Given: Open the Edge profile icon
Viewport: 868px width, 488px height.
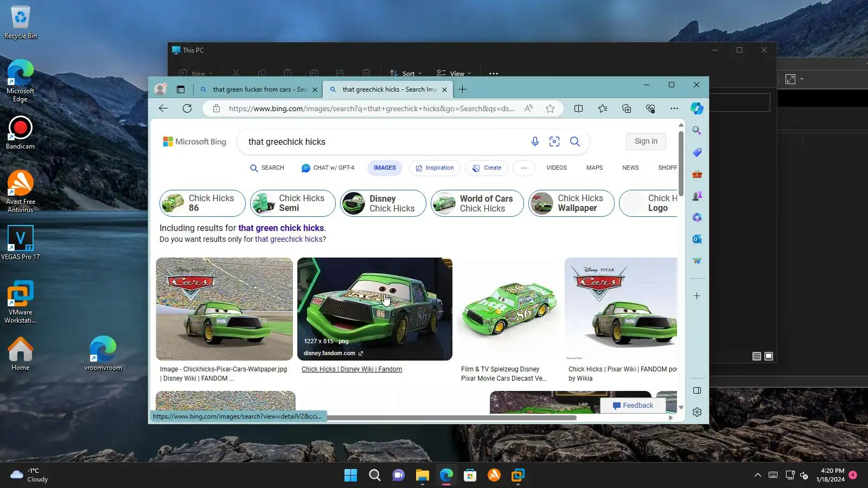Looking at the screenshot, I should pyautogui.click(x=161, y=89).
